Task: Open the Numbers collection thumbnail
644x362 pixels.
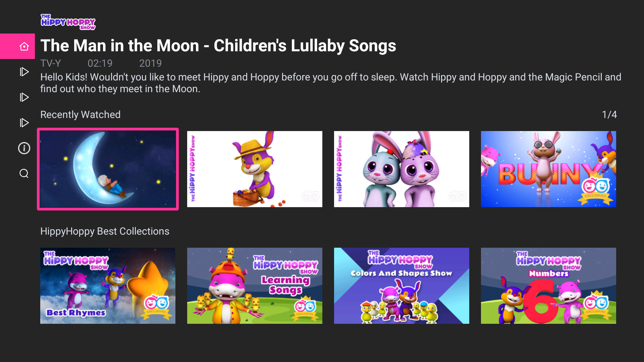Action: (x=548, y=286)
